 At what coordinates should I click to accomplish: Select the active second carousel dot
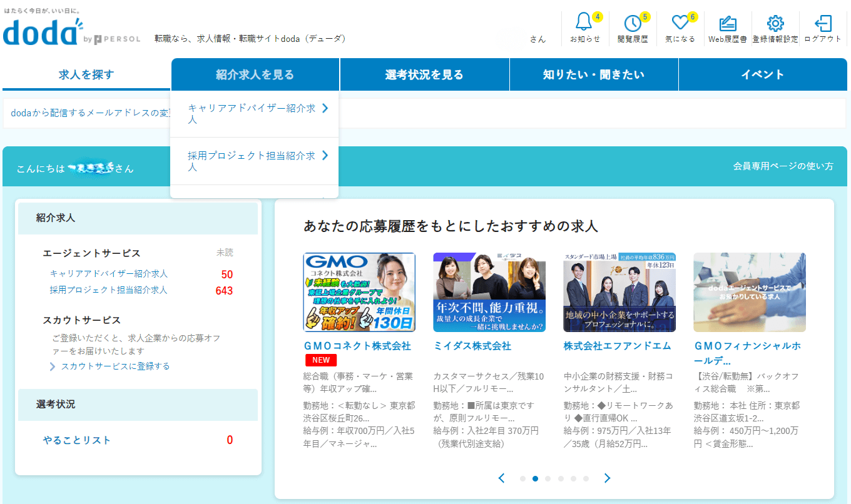(x=535, y=478)
